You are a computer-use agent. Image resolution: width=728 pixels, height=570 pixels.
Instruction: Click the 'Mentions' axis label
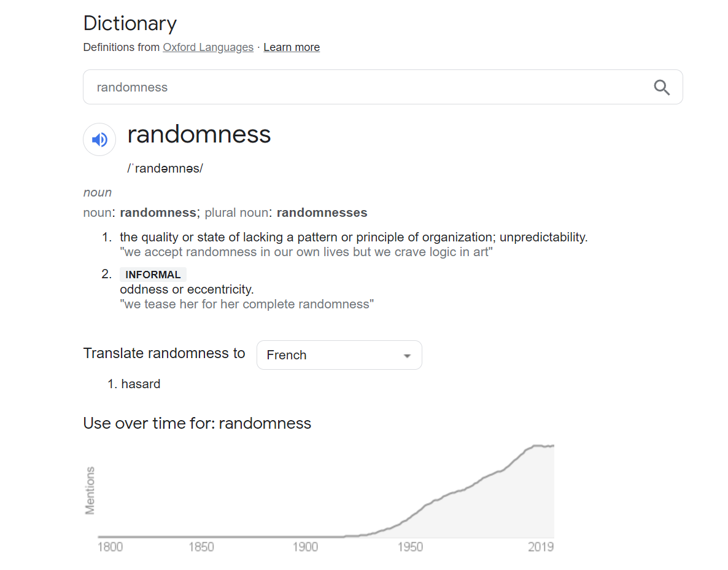pos(90,490)
